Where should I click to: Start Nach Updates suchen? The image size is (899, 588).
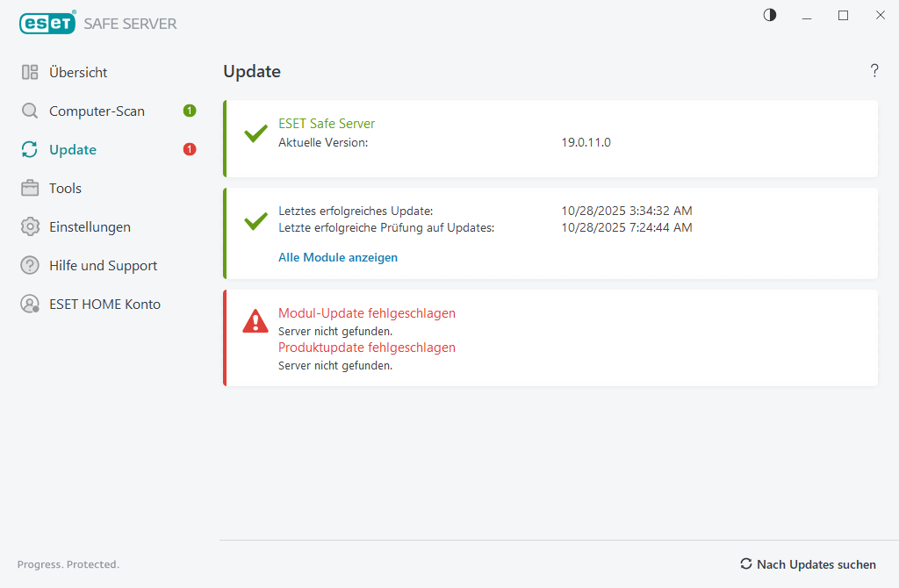[x=818, y=564]
